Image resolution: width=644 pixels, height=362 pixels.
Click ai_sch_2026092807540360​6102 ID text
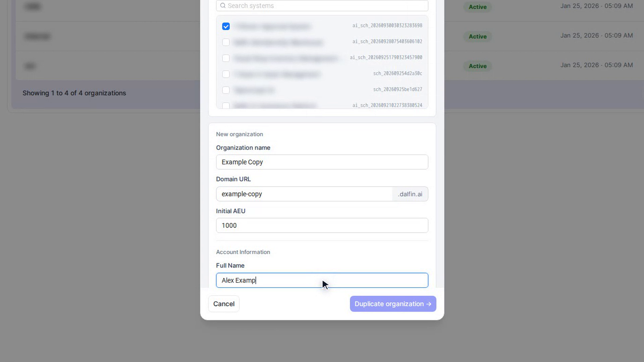coord(387,42)
